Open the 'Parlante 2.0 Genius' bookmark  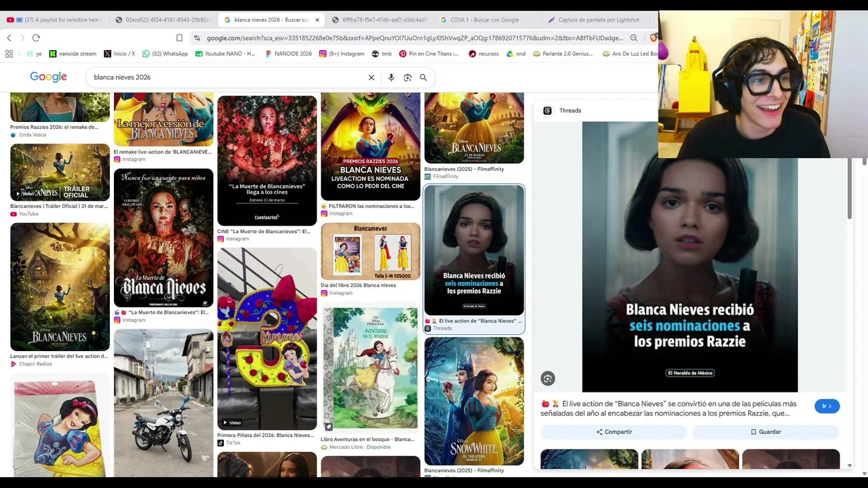coord(564,54)
